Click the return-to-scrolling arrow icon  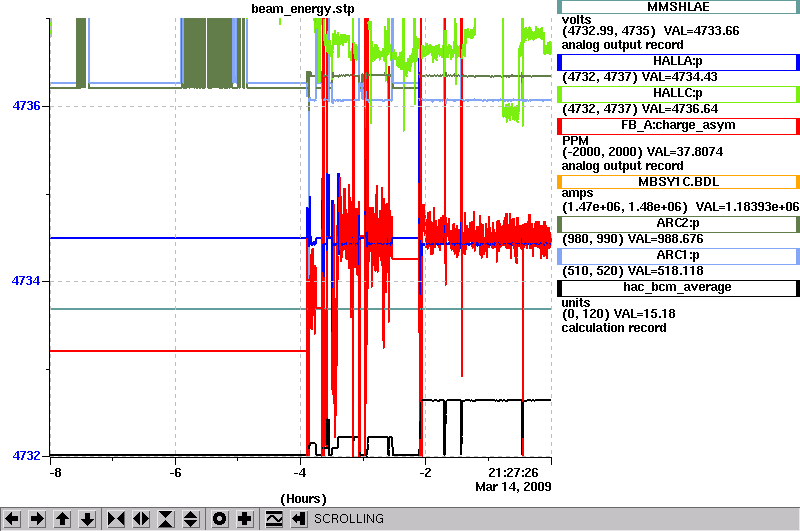(x=299, y=519)
